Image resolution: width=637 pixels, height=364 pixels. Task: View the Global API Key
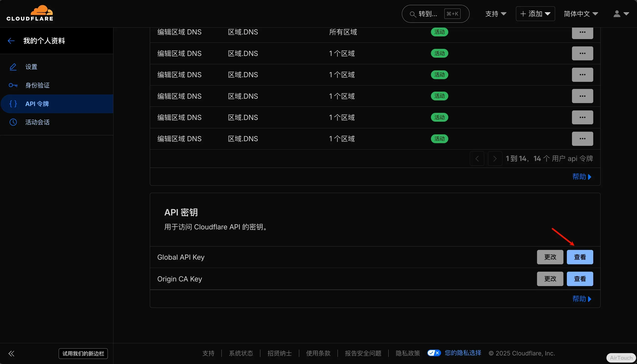coord(580,257)
